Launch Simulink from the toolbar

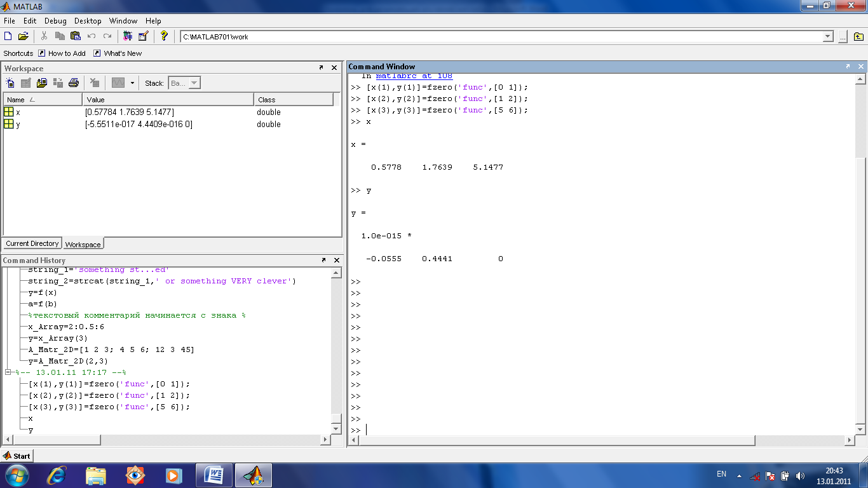[x=128, y=36]
